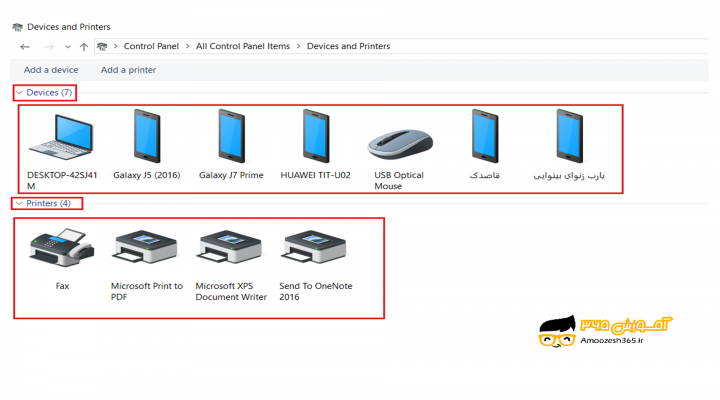Select the Microsoft Print to PDF icon
Screen dimensions: 720x400
(146, 247)
